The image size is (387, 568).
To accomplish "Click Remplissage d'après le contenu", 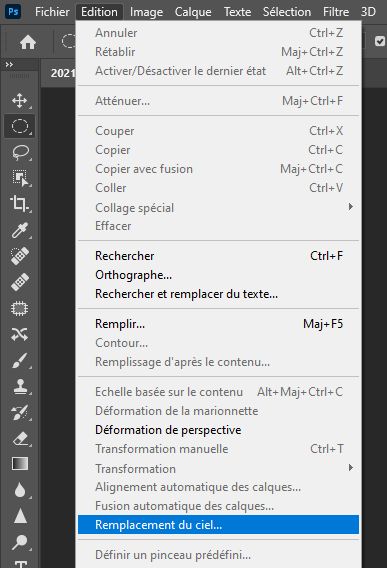I will 219,362.
